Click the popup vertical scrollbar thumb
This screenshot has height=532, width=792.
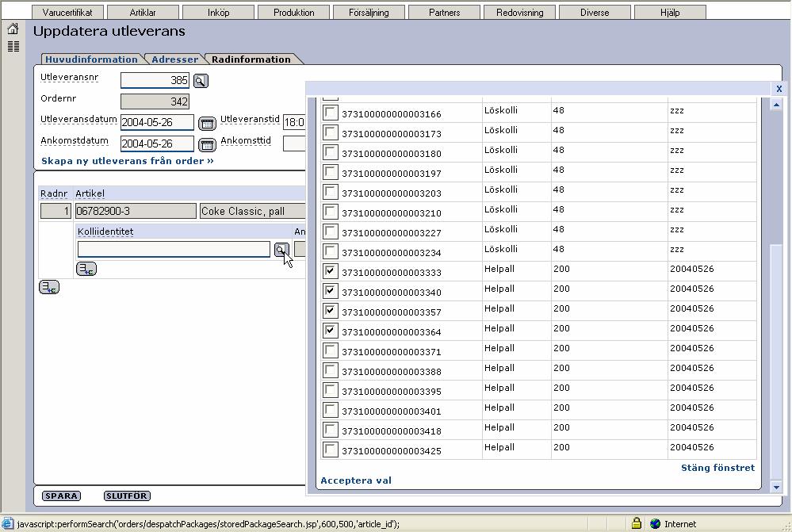(x=776, y=362)
